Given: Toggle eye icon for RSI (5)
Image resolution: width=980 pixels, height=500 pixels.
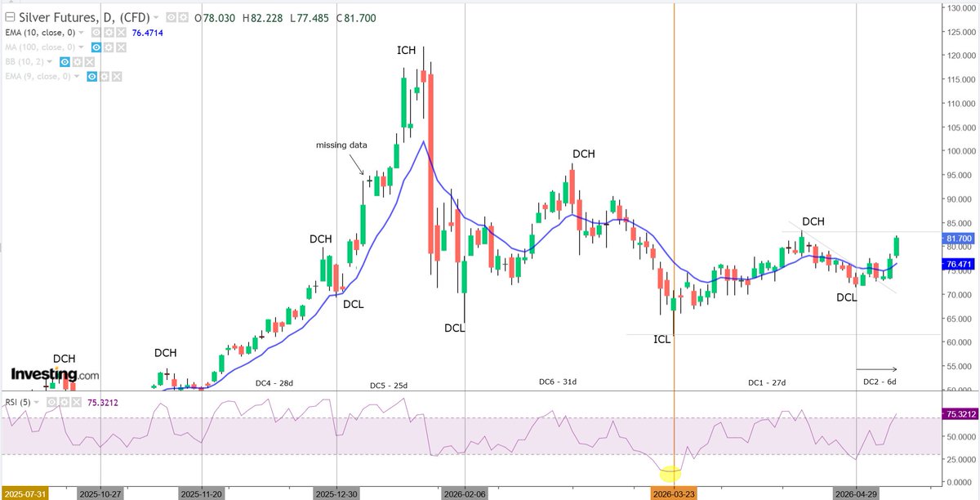Looking at the screenshot, I should [51, 402].
